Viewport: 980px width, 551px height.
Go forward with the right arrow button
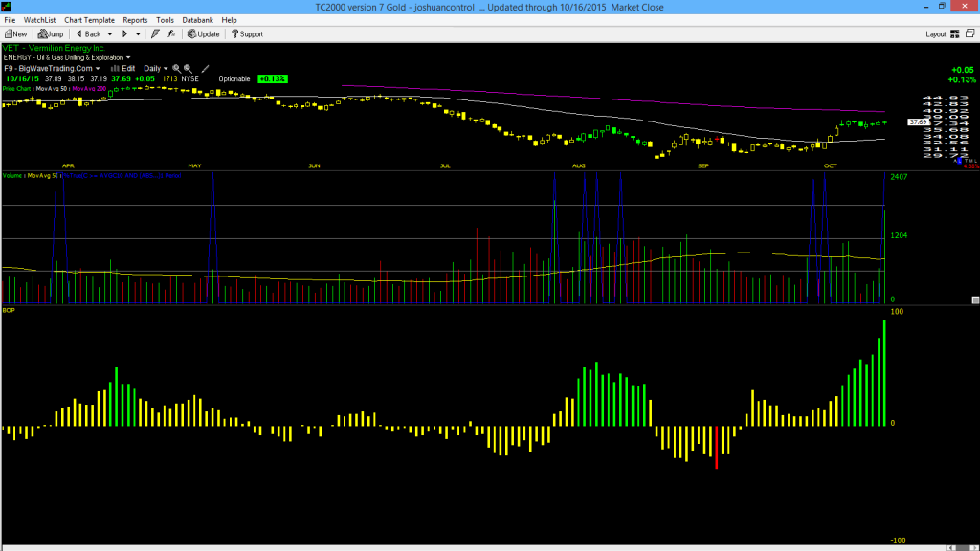[124, 33]
